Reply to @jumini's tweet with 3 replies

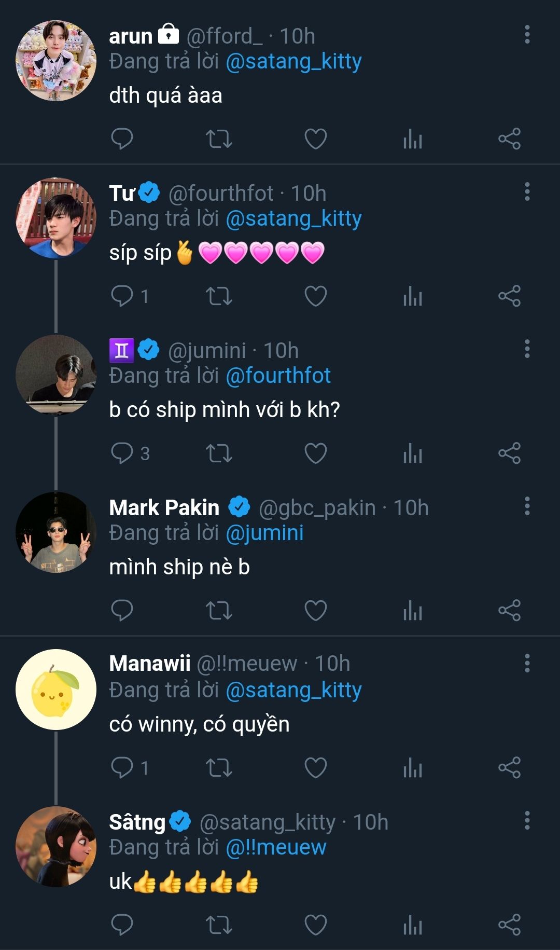pos(122,453)
